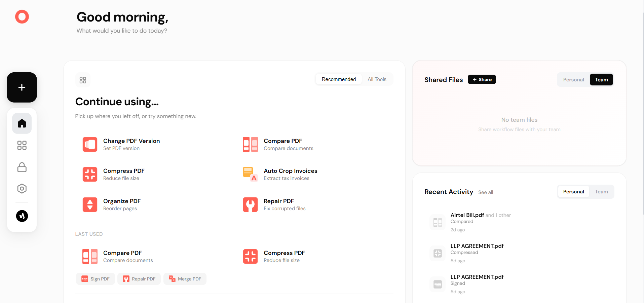Viewport: 644px width, 303px height.
Task: Click the 'Reorder pages' subtitle
Action: coord(120,209)
